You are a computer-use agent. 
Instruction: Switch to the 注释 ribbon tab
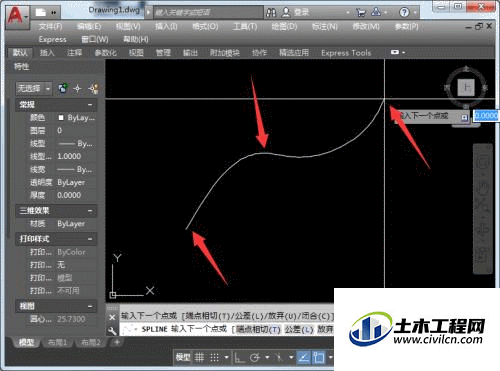[x=74, y=53]
